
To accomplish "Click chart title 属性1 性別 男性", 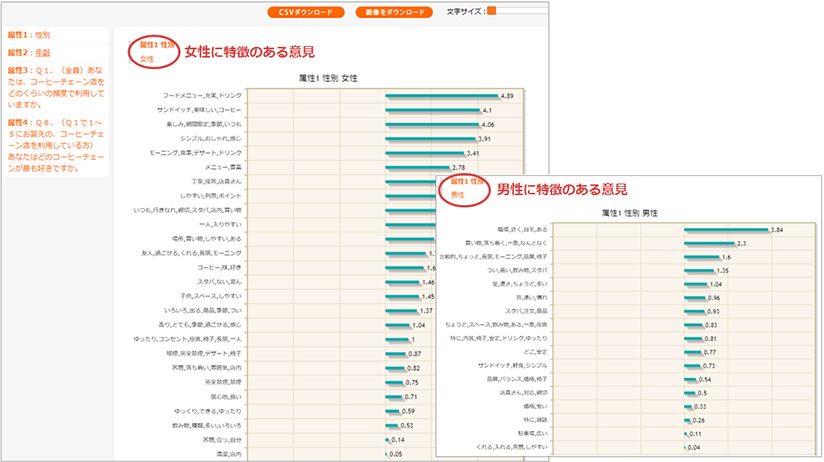I will click(630, 213).
